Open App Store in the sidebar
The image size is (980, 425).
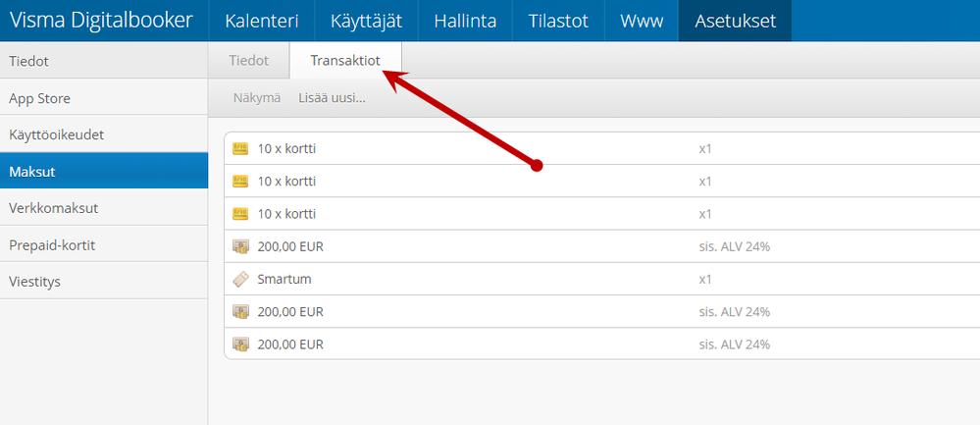(104, 98)
